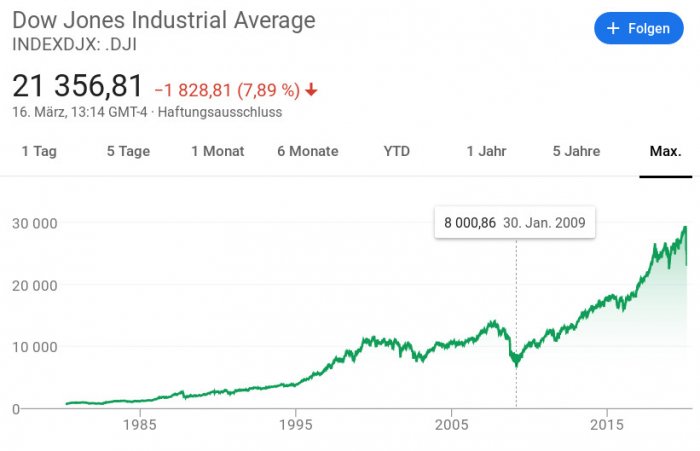
Task: Open the 5 Jahre range tab
Action: [576, 151]
